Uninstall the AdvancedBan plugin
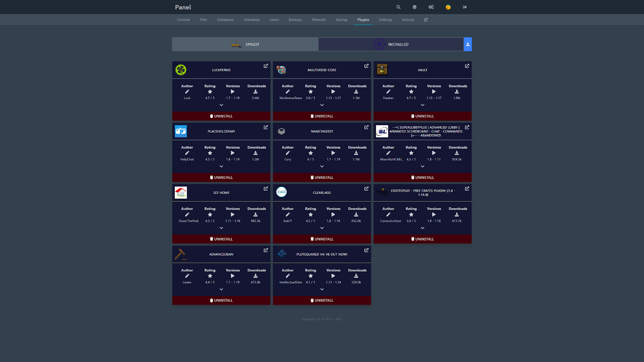The image size is (644, 362). click(221, 300)
